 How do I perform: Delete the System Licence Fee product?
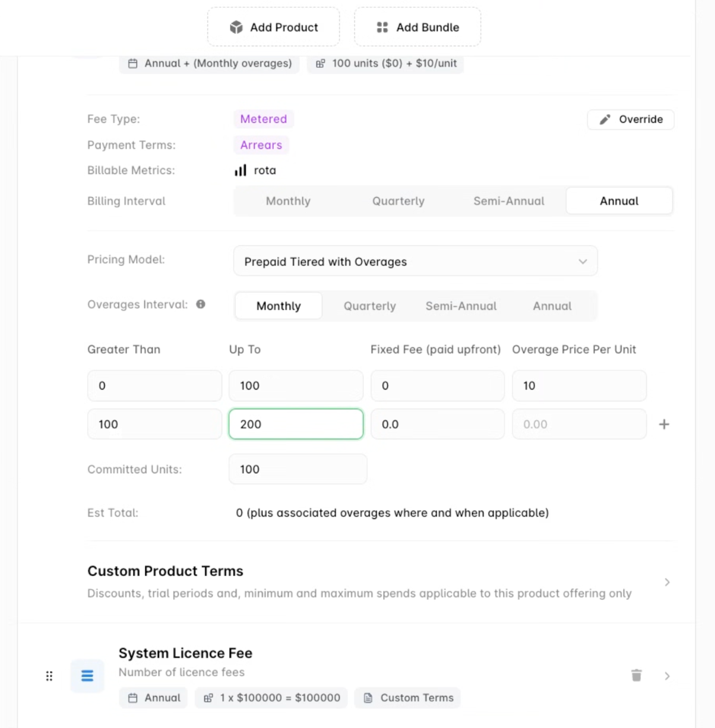click(x=636, y=675)
